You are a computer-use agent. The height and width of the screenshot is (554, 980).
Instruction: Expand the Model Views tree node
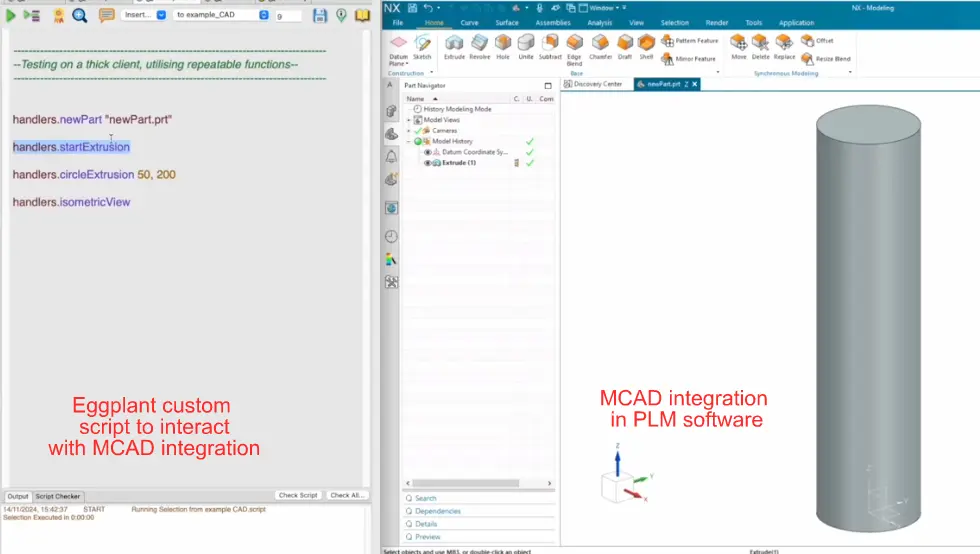click(408, 120)
